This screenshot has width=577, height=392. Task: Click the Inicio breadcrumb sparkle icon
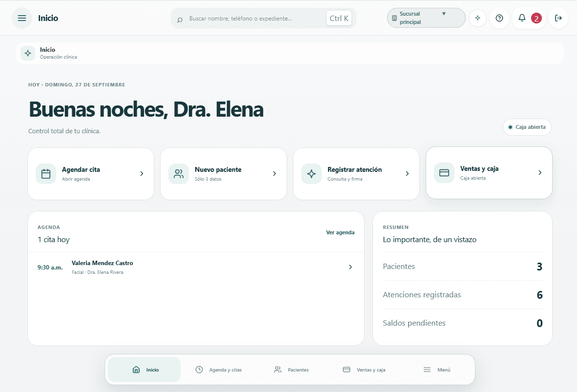tap(28, 53)
